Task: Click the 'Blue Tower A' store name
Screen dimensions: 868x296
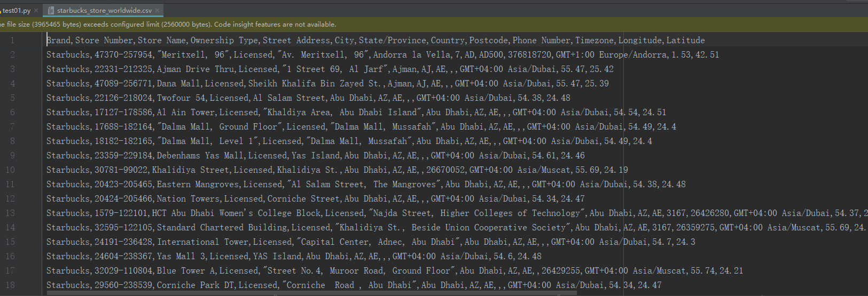Action: (x=186, y=271)
